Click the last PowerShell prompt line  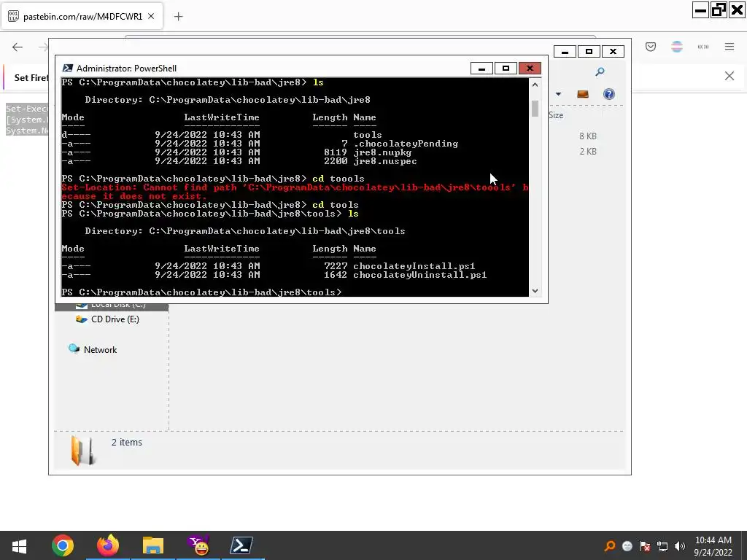pos(201,292)
